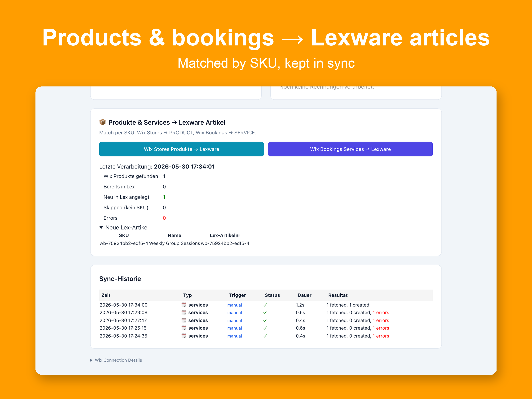Click the Zeit column header
The height and width of the screenshot is (399, 532).
click(106, 295)
